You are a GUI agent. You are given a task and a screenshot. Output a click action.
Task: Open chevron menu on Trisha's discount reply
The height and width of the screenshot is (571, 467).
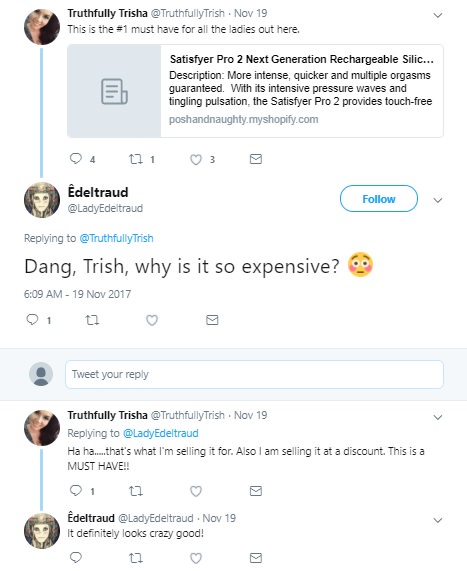[437, 417]
